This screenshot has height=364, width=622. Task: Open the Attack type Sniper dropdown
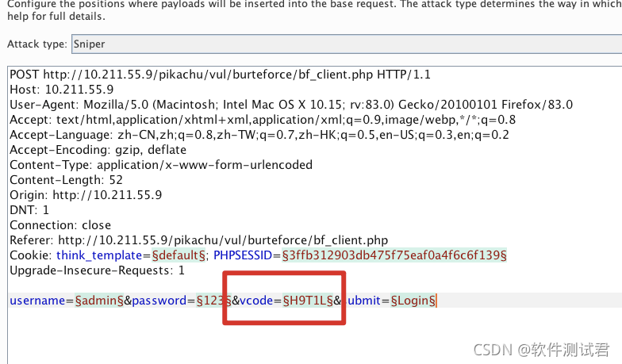(347, 44)
